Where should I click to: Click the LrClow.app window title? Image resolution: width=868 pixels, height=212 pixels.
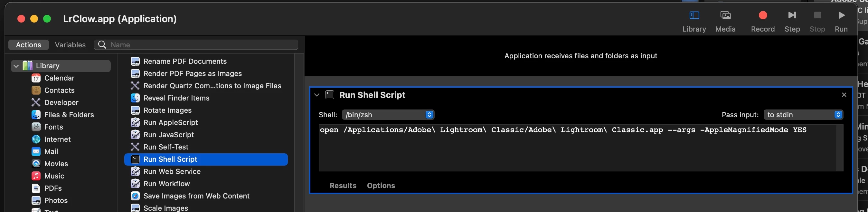120,19
